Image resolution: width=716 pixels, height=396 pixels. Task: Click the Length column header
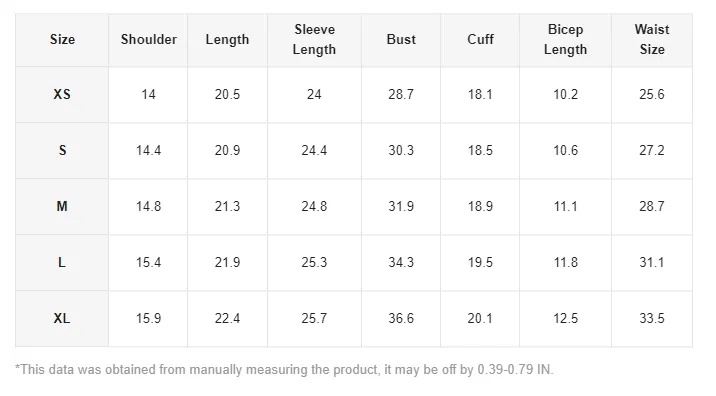[227, 40]
